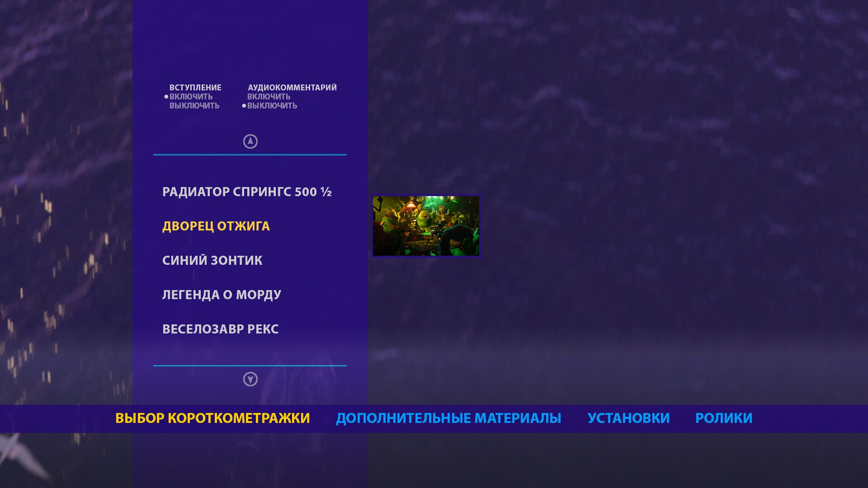This screenshot has width=868, height=488.
Task: Click the Дворец отжига preview thumbnail
Action: click(425, 226)
